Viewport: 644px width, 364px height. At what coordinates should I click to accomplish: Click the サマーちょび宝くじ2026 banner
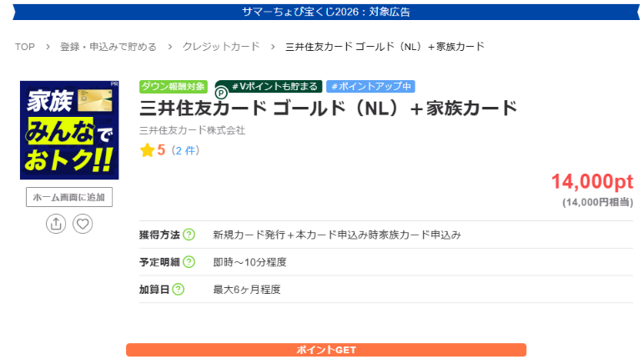point(326,12)
